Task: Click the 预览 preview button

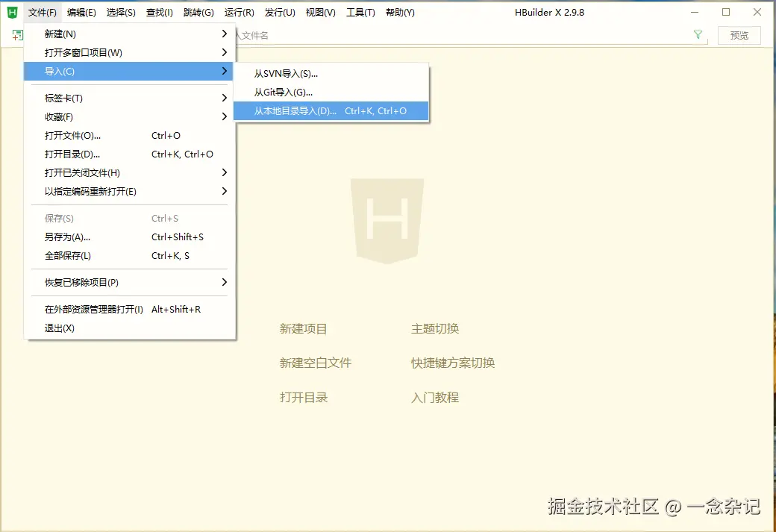Action: click(x=739, y=36)
